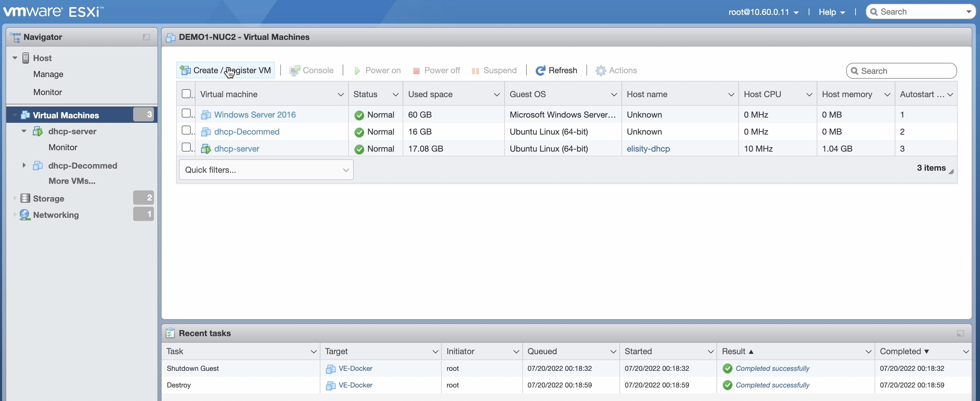Expand the dhcp-Decommed tree node
Image resolution: width=980 pixels, height=401 pixels.
[x=24, y=165]
